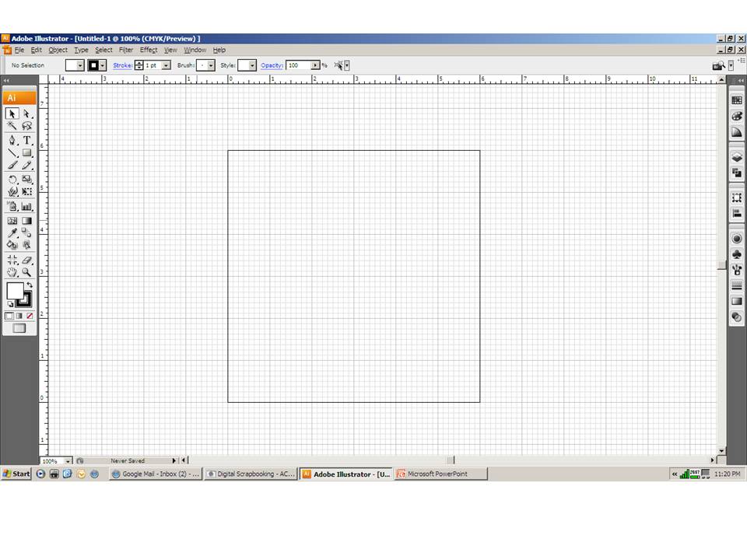Image resolution: width=747 pixels, height=560 pixels.
Task: Open the Never Saved status popup arrow
Action: pyautogui.click(x=174, y=460)
